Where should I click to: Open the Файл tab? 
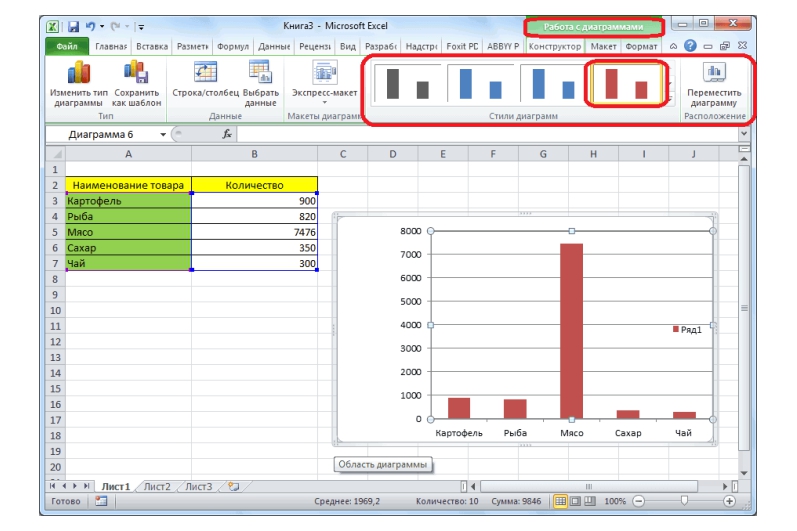pyautogui.click(x=67, y=46)
